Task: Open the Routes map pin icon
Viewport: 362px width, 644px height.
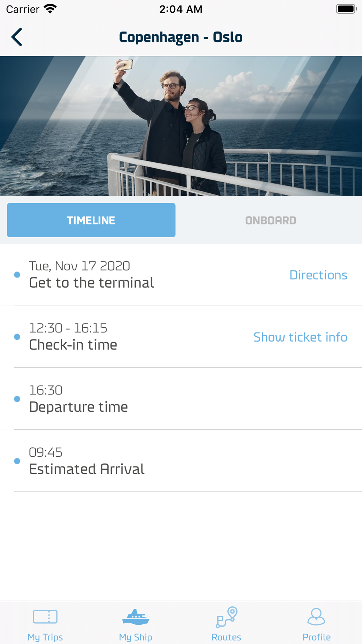Action: tap(227, 617)
